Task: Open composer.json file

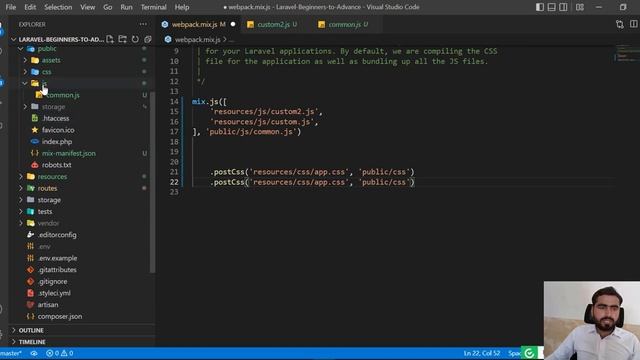Action: click(60, 316)
